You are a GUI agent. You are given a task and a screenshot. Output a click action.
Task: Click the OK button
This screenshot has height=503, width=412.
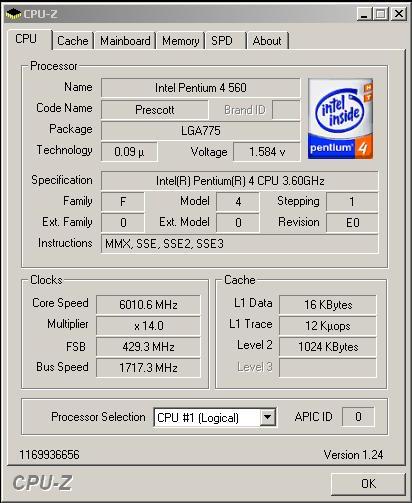pos(368,483)
